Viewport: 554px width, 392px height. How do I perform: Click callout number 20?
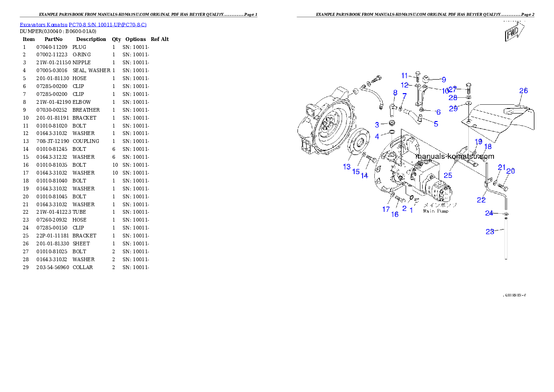511,171
